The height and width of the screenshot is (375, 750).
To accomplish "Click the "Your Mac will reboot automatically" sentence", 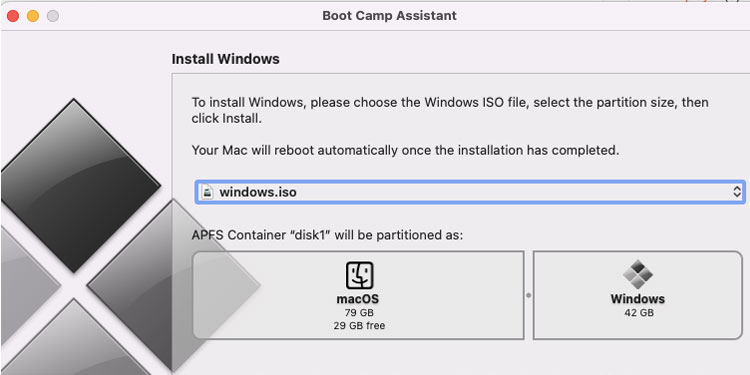I will tap(405, 150).
